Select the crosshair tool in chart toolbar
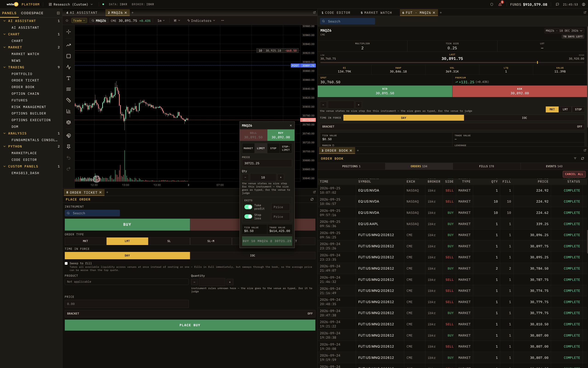 [x=68, y=32]
